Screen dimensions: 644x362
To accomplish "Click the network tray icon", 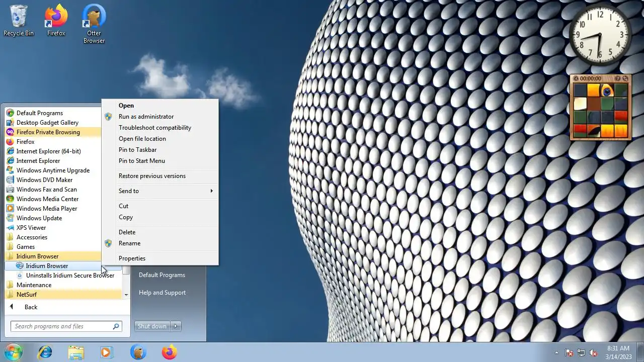I will coord(581,353).
